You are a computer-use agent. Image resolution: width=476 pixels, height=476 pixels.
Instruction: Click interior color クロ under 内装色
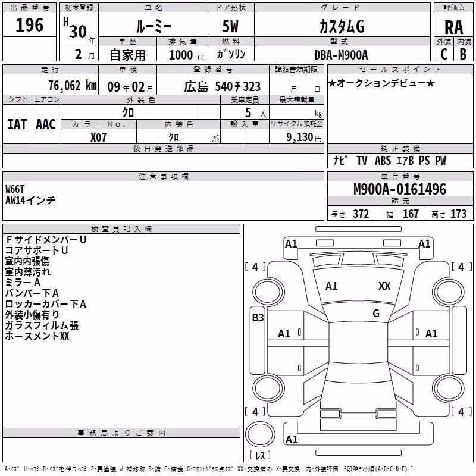174,137
